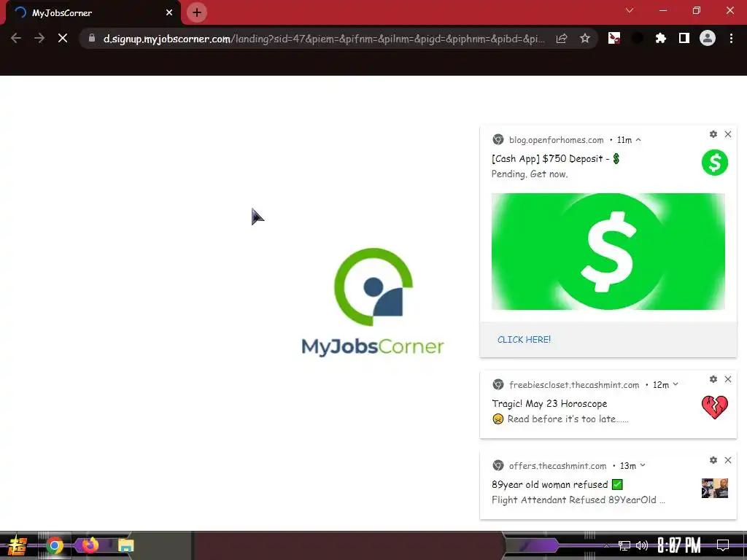Close the MyJobsCorner tab
Screen dimensions: 747x560
[169, 12]
